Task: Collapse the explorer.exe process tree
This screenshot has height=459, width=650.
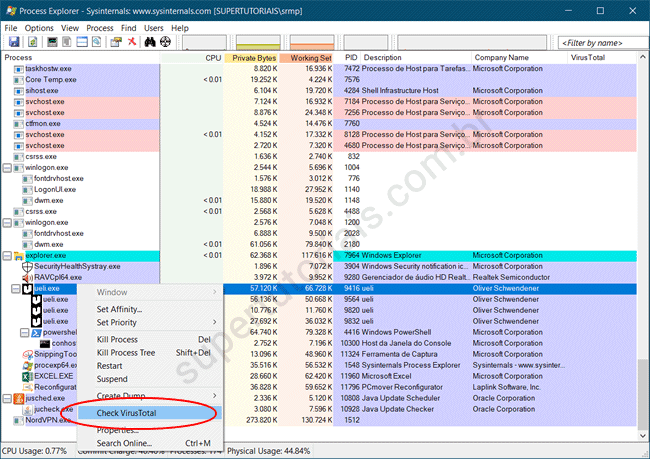Action: coord(8,256)
